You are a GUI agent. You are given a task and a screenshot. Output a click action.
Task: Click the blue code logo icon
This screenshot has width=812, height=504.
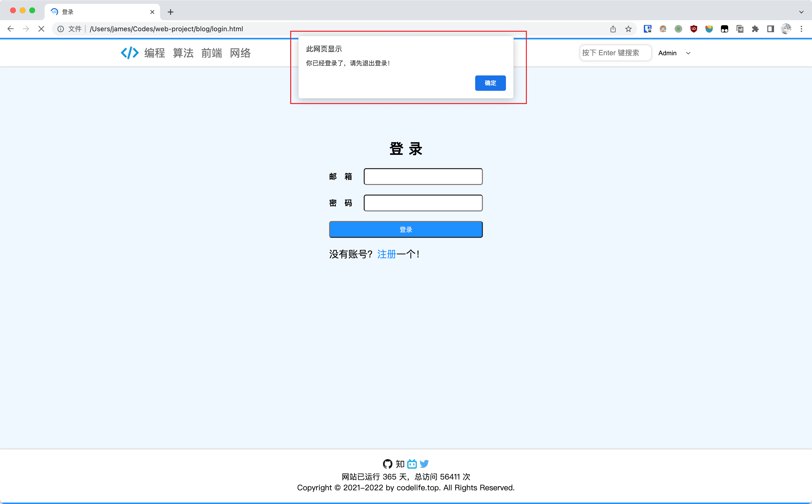point(130,53)
